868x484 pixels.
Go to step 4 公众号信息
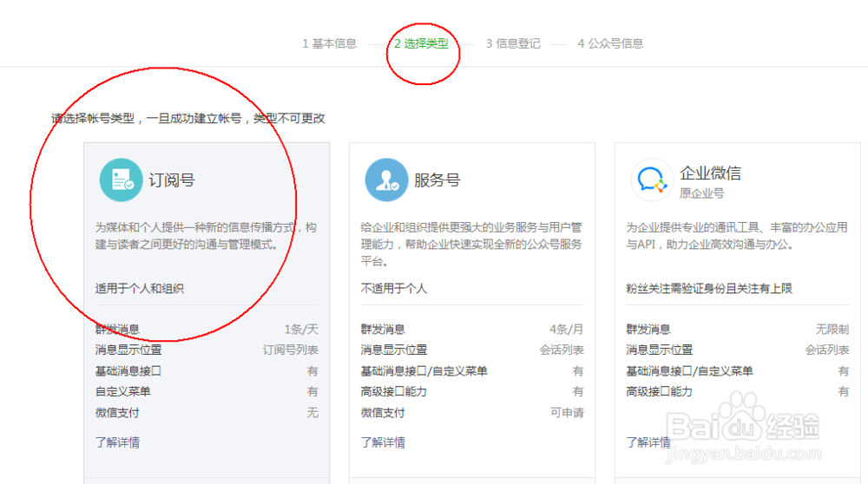610,43
